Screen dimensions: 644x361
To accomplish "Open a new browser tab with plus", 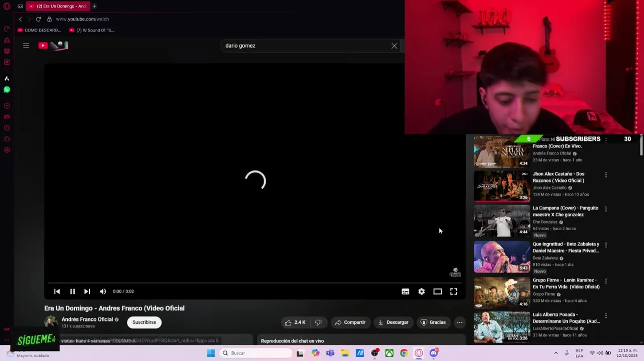I will [x=94, y=6].
